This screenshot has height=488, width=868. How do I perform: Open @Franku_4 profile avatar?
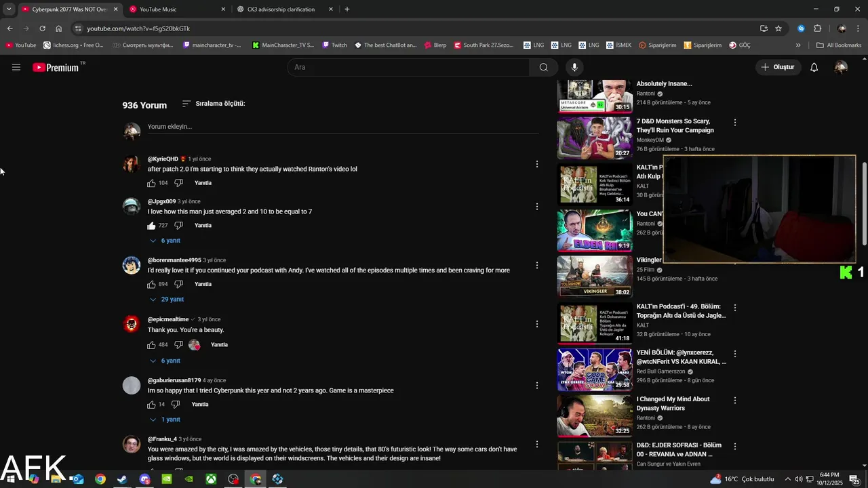(132, 444)
